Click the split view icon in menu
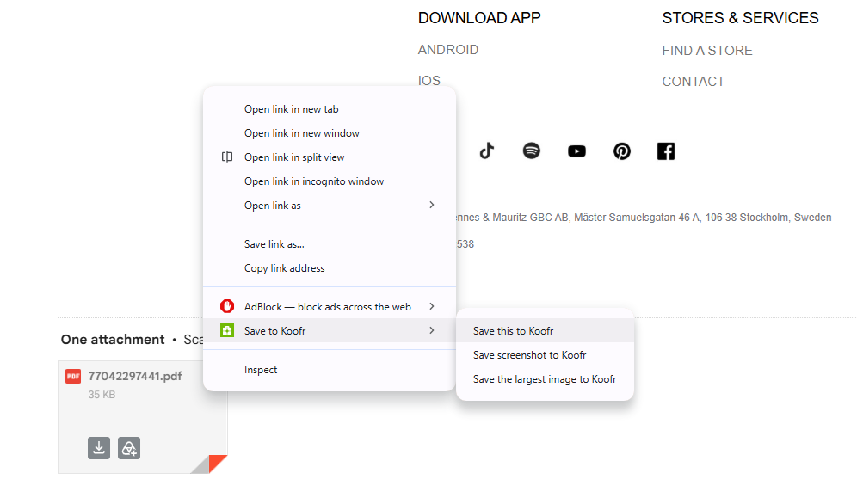The height and width of the screenshot is (504, 857). (227, 157)
